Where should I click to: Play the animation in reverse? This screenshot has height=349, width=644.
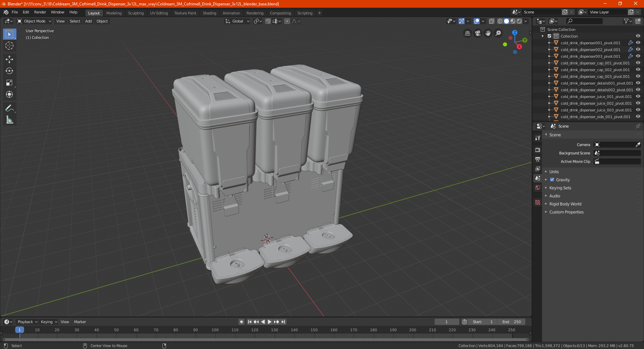(x=263, y=322)
